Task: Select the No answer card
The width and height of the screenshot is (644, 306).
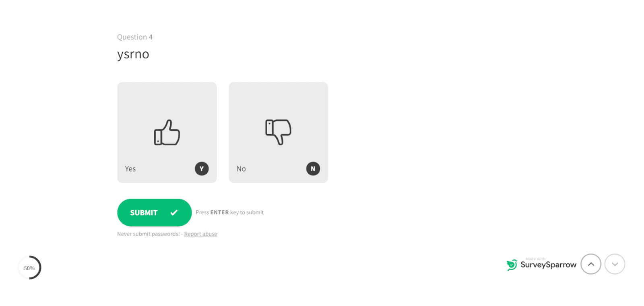Action: pyautogui.click(x=279, y=133)
